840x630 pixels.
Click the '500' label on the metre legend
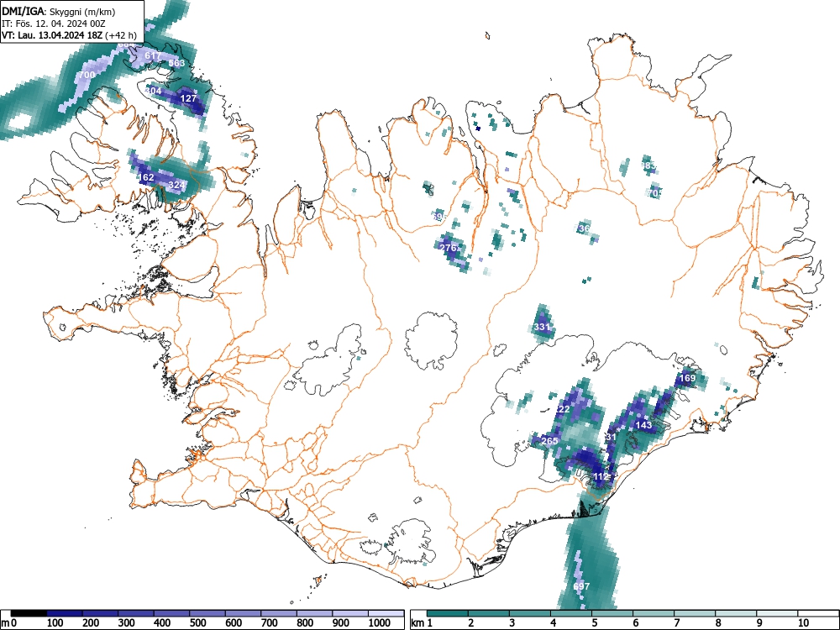coord(197,623)
